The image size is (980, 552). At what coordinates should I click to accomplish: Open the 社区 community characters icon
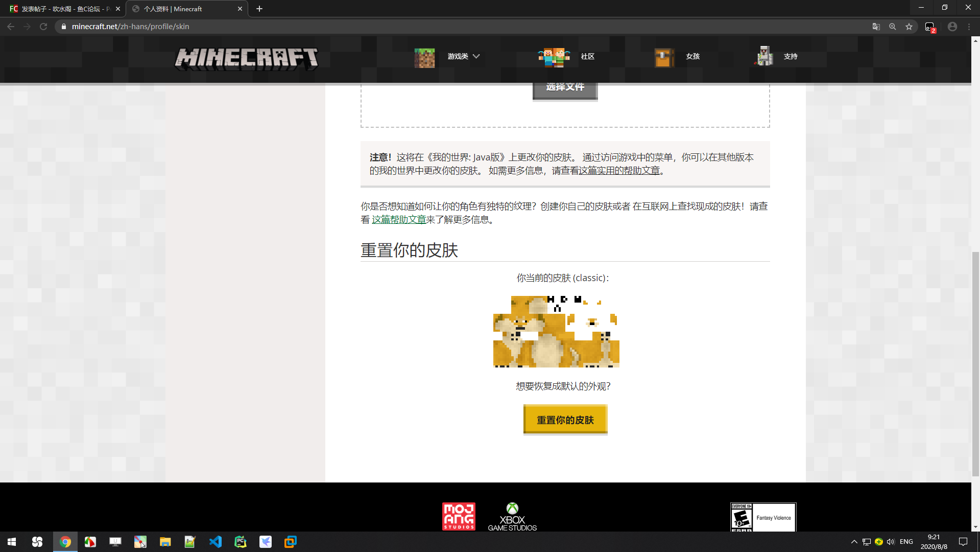pos(554,57)
